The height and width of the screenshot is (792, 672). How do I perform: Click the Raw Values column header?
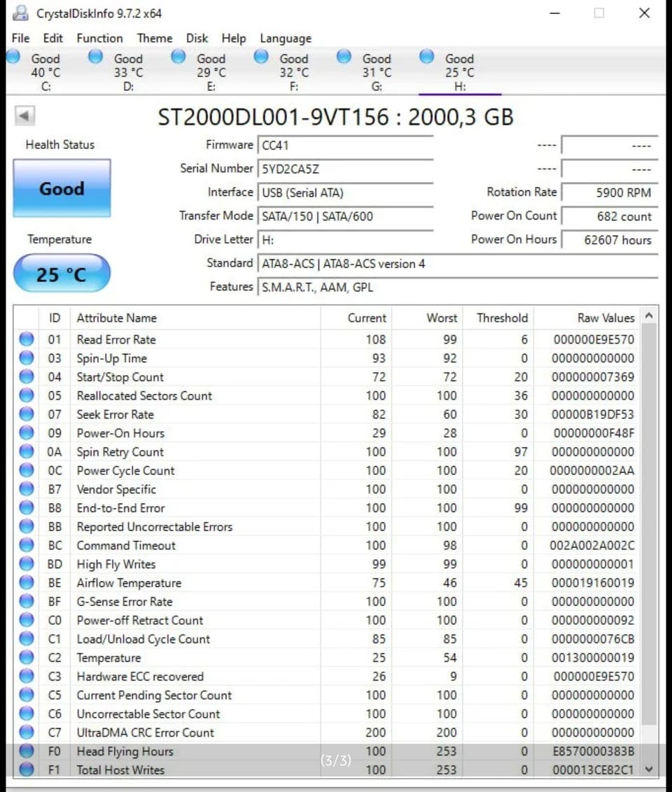click(586, 318)
